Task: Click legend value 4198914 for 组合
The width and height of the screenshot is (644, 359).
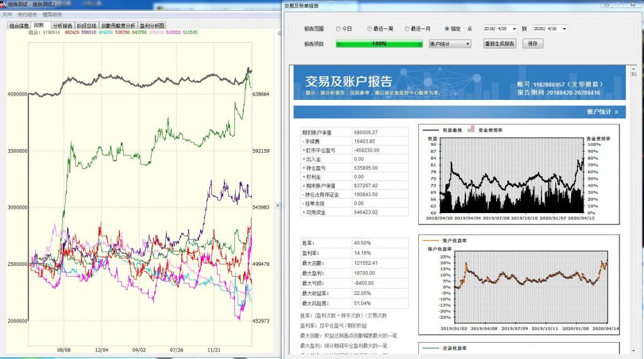Action: point(52,32)
